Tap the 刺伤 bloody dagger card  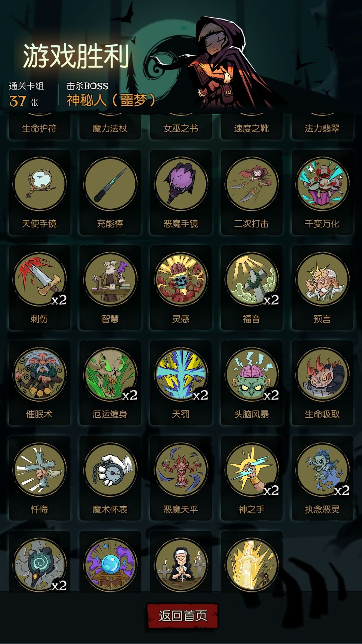[40, 287]
